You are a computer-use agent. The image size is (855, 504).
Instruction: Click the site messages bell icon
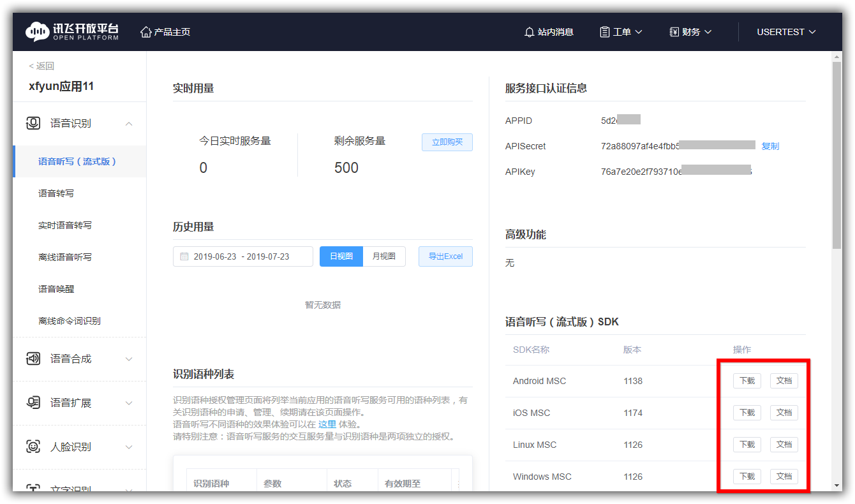pyautogui.click(x=529, y=32)
